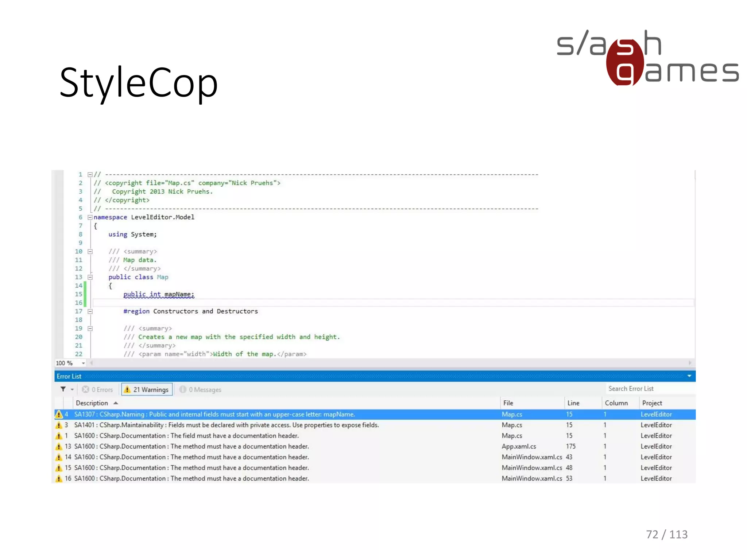Collapse the namespace LevelEditor.Model block
Screen dimensions: 747x560
(90, 217)
